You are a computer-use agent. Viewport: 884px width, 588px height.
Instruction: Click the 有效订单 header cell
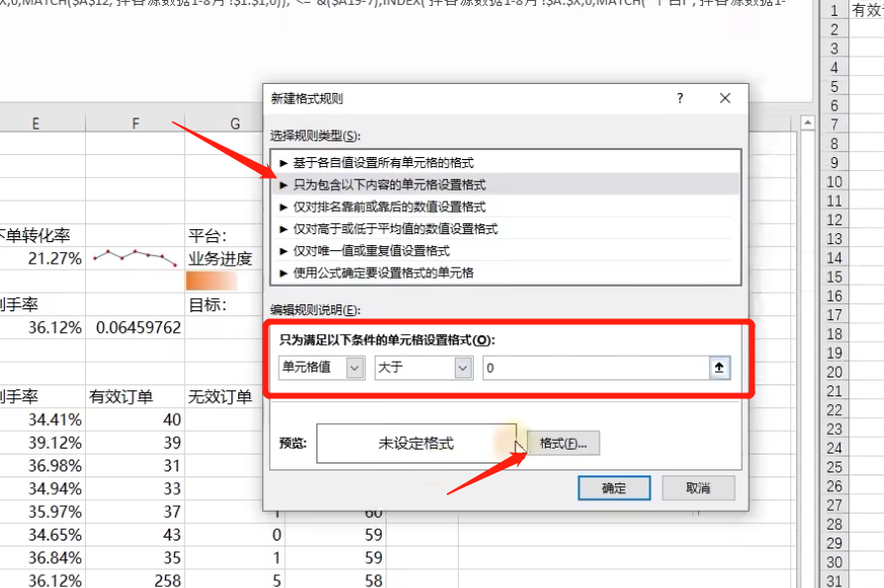click(x=135, y=396)
